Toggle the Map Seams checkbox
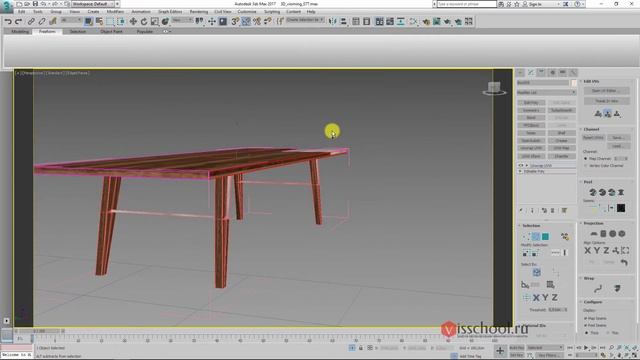The height and width of the screenshot is (360, 640). (586, 318)
